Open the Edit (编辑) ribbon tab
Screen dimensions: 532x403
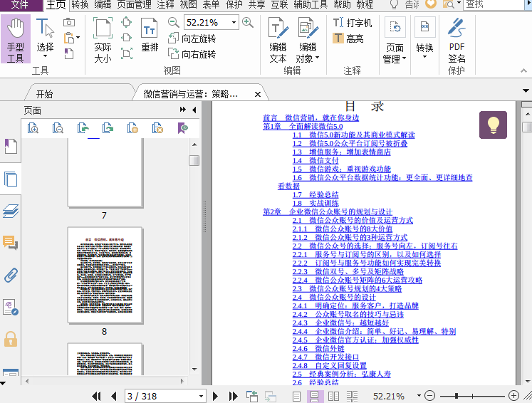103,4
